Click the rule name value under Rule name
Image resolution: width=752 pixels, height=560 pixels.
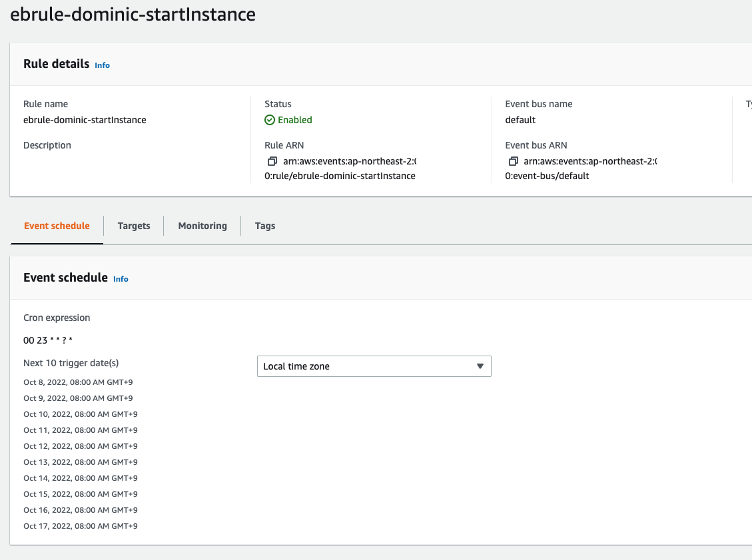click(x=85, y=120)
